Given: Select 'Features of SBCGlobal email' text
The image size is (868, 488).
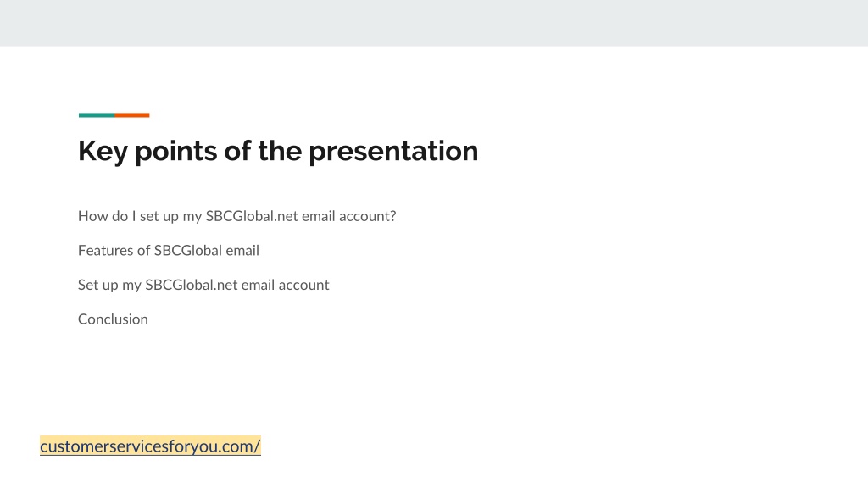Looking at the screenshot, I should point(169,250).
